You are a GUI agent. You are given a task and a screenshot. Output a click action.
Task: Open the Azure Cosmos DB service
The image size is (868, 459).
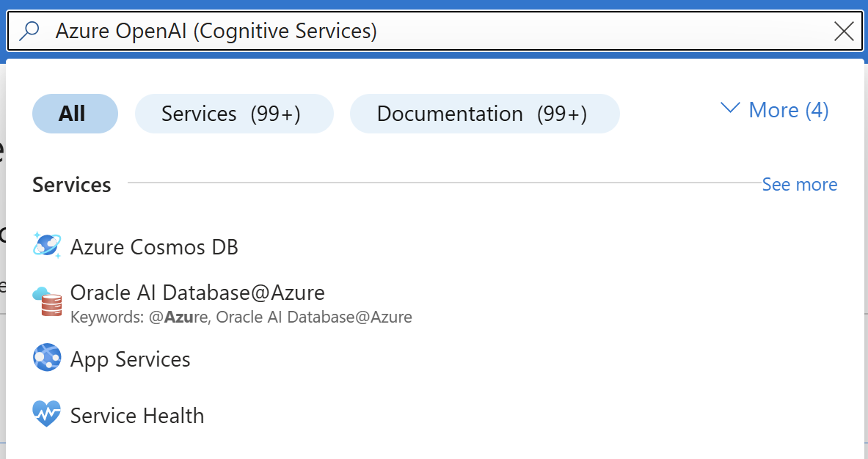(154, 246)
